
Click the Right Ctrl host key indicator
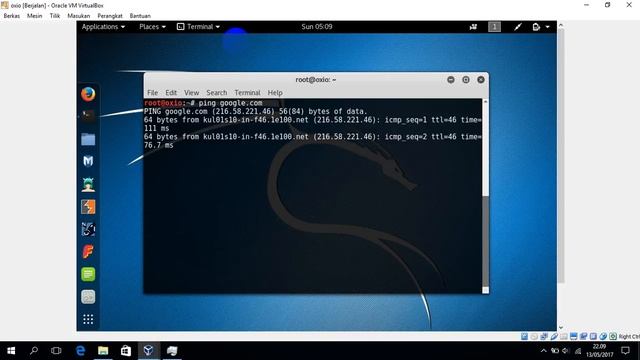(x=629, y=336)
